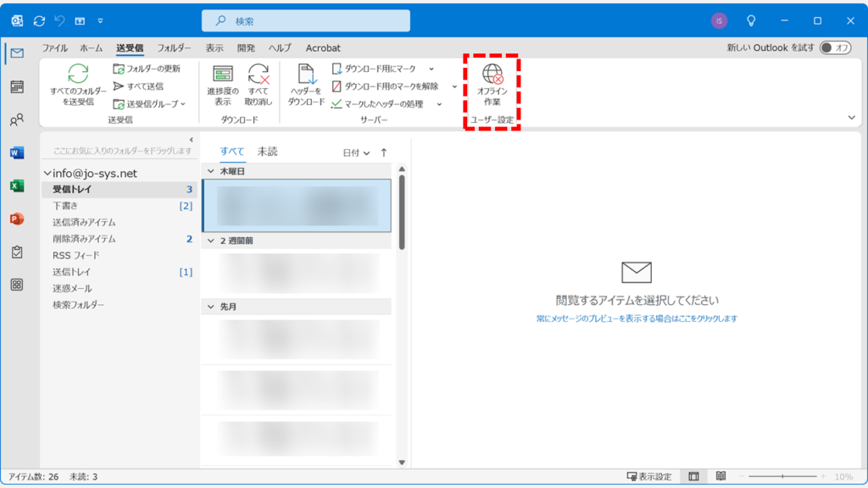Select 下書き folder

[x=120, y=206]
